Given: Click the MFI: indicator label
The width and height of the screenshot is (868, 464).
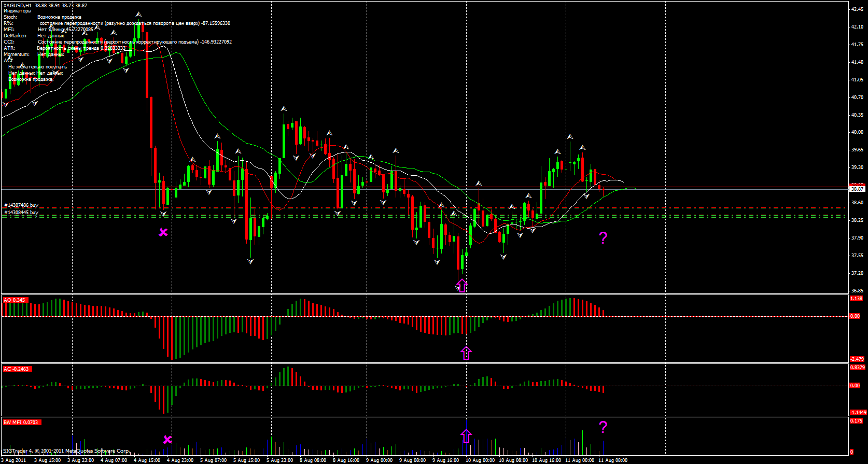Looking at the screenshot, I should click(9, 30).
